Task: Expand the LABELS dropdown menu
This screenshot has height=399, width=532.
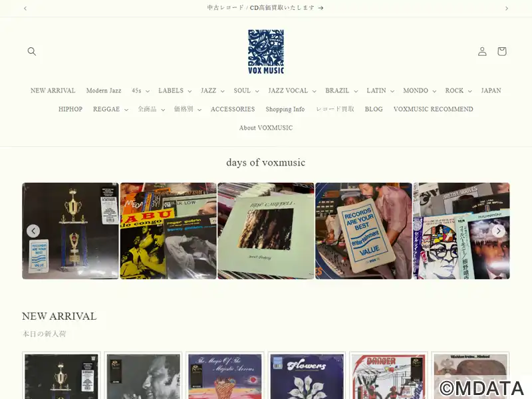Action: pyautogui.click(x=175, y=90)
